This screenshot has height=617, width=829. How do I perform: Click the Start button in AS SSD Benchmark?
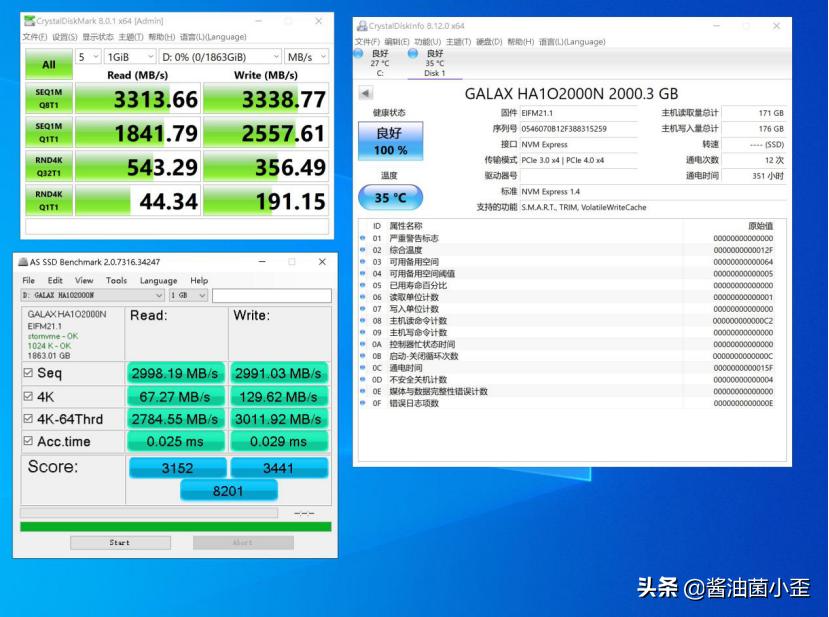119,542
